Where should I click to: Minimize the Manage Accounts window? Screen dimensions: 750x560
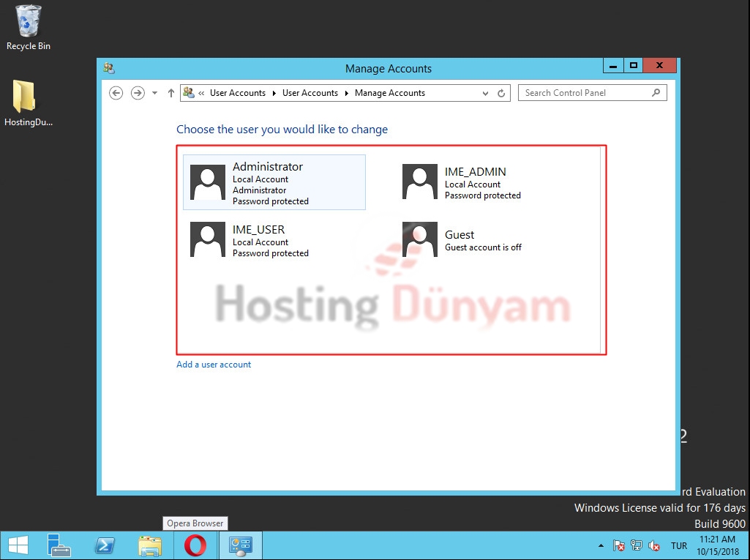[613, 66]
